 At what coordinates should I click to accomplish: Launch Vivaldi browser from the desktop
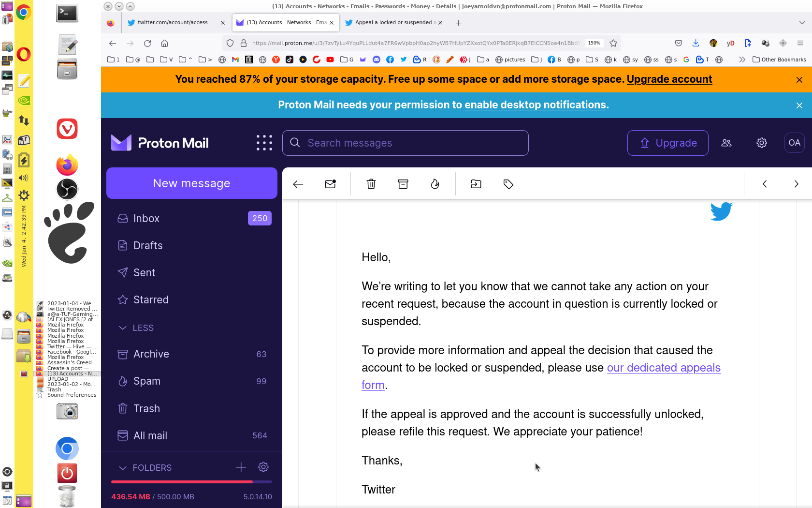tap(67, 129)
